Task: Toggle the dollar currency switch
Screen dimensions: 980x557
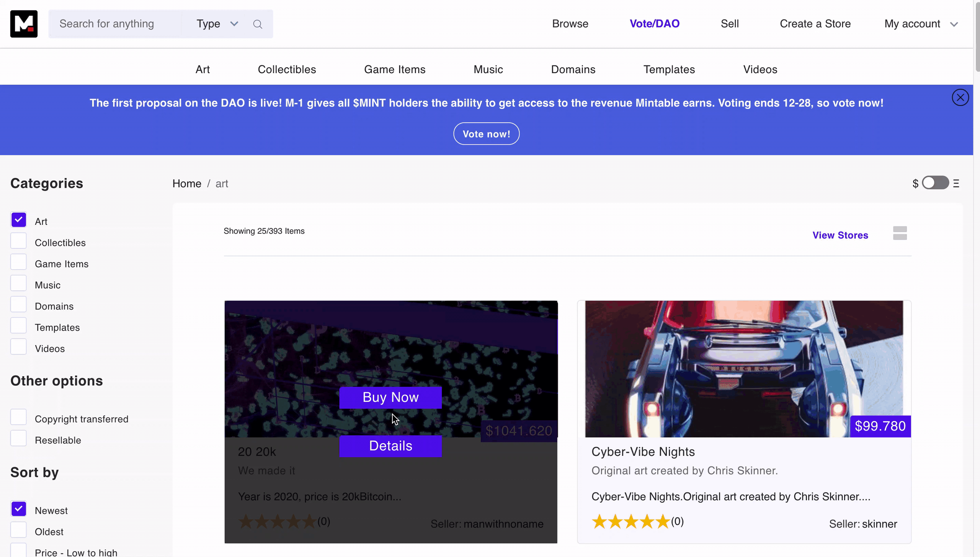Action: click(x=935, y=183)
